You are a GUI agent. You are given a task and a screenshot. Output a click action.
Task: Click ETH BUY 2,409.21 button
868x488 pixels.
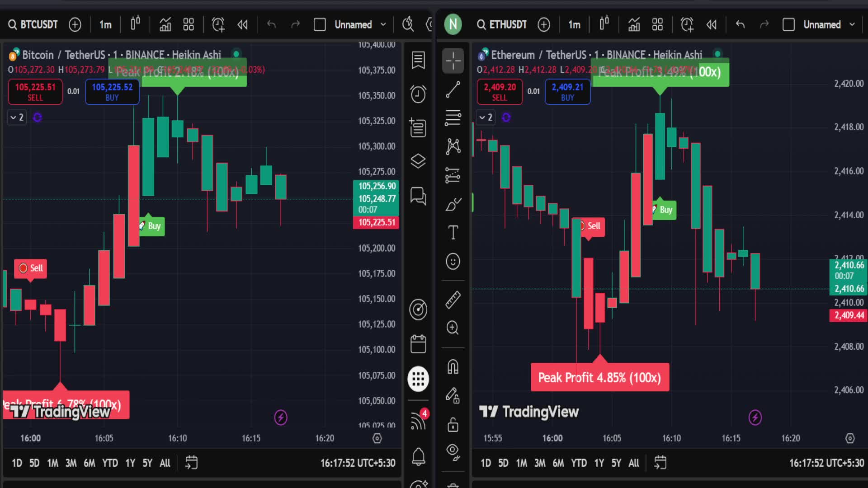pyautogui.click(x=567, y=92)
